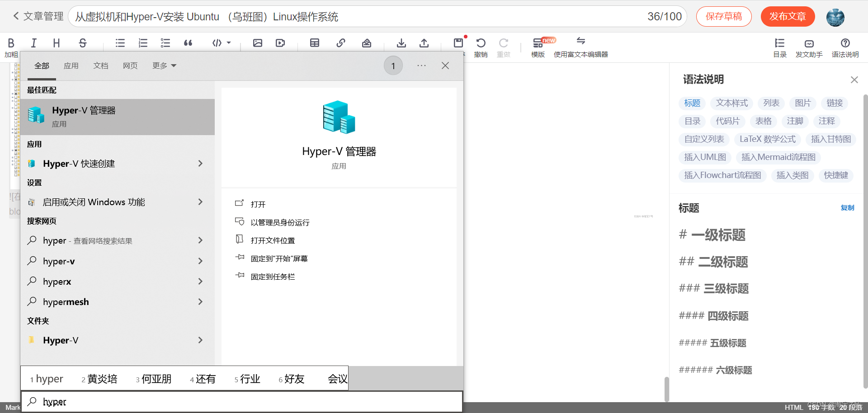Open the user avatar menu

coord(835,17)
